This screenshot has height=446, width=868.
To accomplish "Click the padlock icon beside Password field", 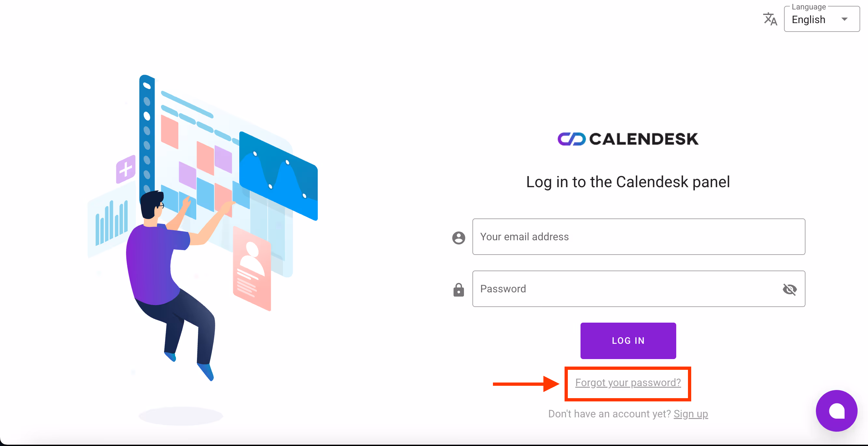I will coord(458,290).
